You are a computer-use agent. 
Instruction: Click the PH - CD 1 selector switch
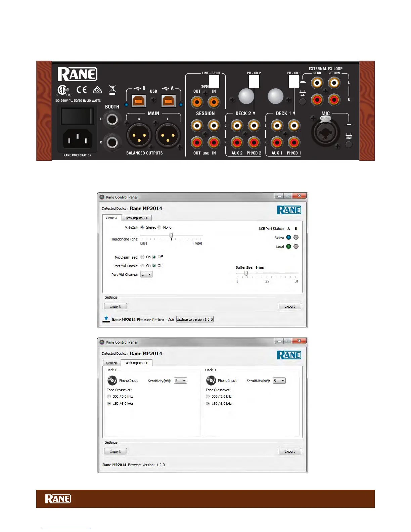pyautogui.click(x=294, y=82)
